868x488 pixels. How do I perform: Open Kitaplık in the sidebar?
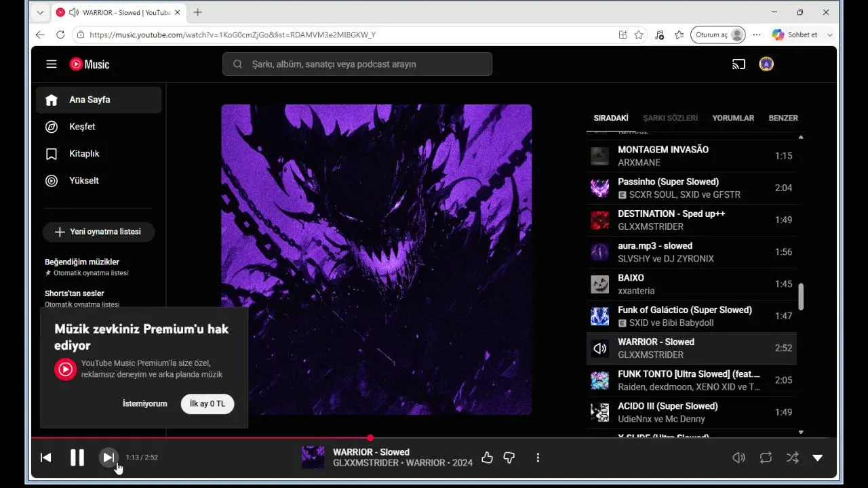coord(99,154)
